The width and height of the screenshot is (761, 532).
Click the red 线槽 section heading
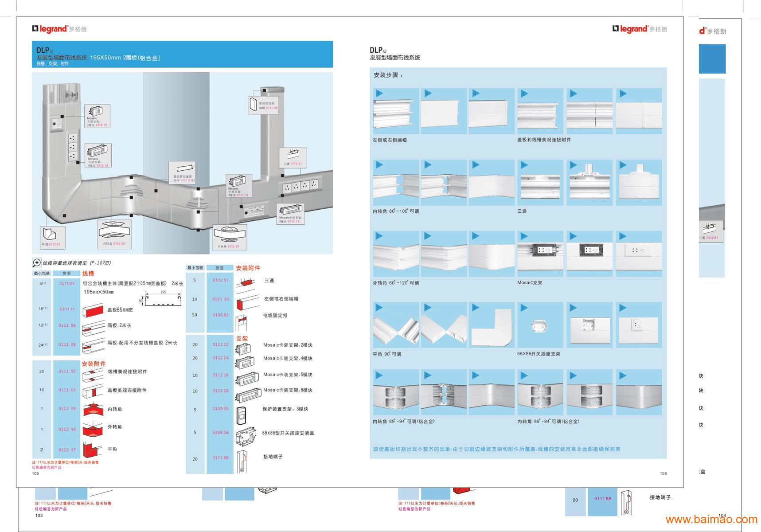[88, 274]
